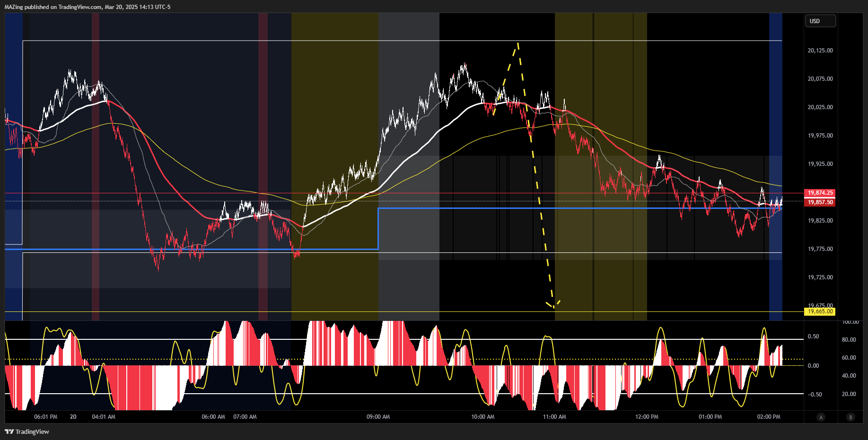This screenshot has width=868, height=440.
Task: Click the 20,075.00 price axis value
Action: (820, 79)
